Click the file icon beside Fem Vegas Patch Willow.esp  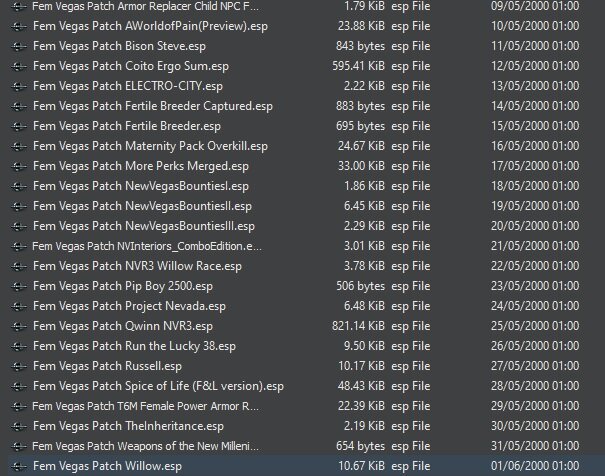[19, 467]
